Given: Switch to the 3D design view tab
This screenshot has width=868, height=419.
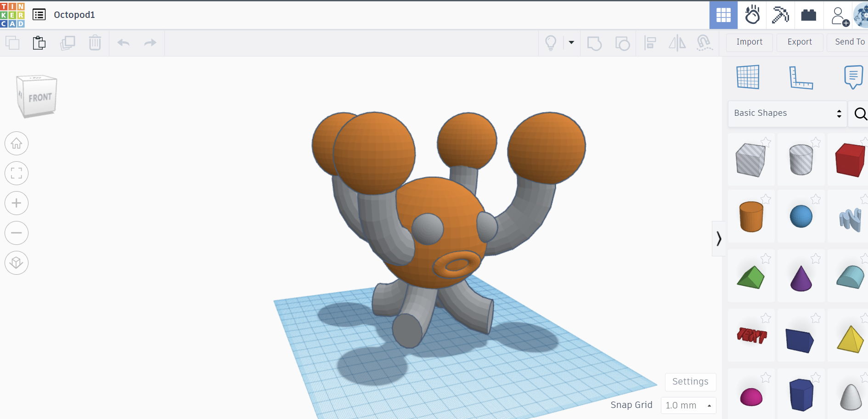Looking at the screenshot, I should [723, 15].
